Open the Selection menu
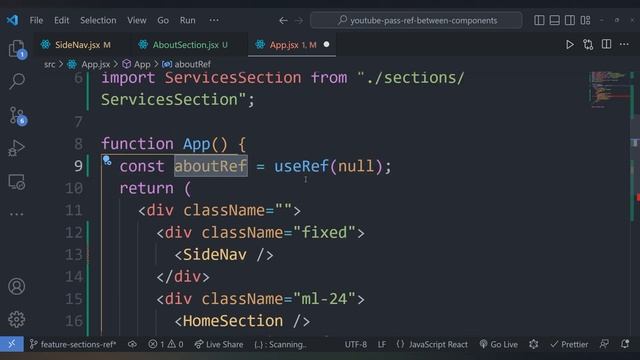Viewport: 640px width, 360px height. [x=98, y=20]
